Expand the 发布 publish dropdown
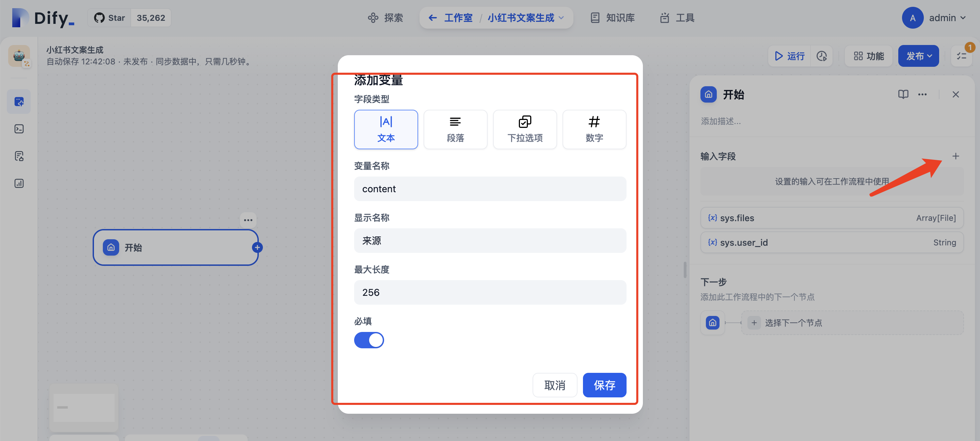This screenshot has width=980, height=441. pos(918,56)
